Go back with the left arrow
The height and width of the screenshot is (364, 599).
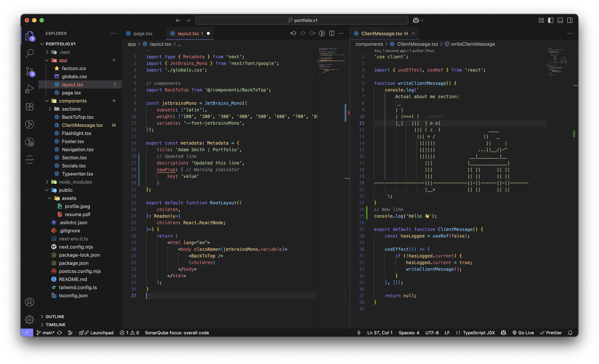pos(178,20)
